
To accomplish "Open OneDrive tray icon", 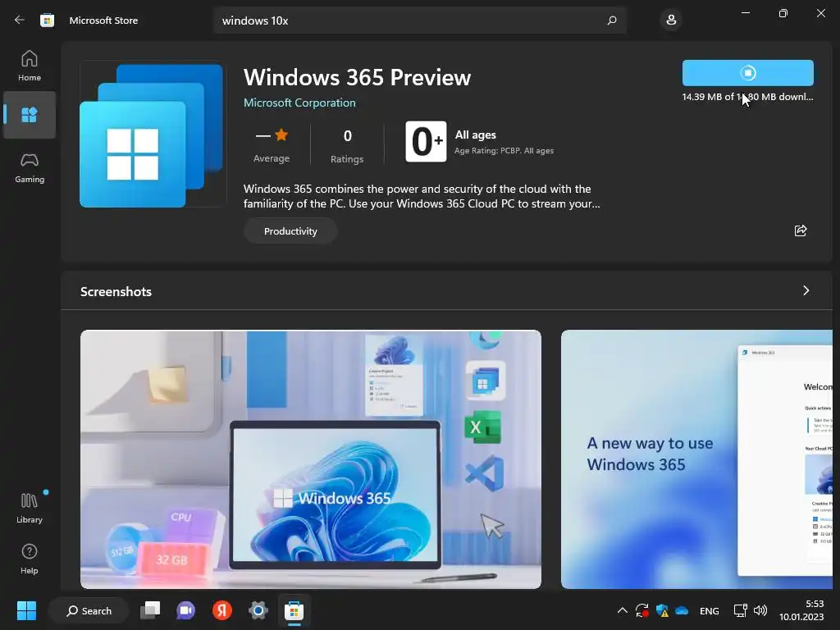I will [x=682, y=610].
